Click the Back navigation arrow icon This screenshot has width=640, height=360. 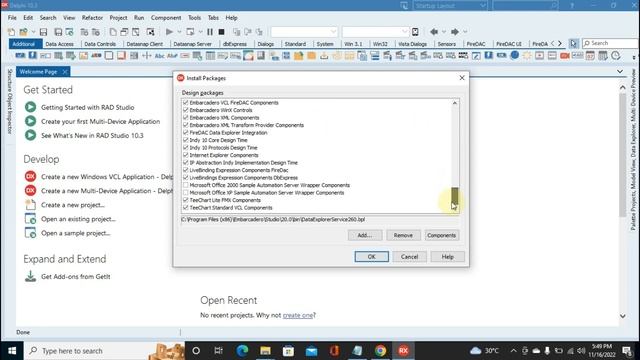click(434, 32)
